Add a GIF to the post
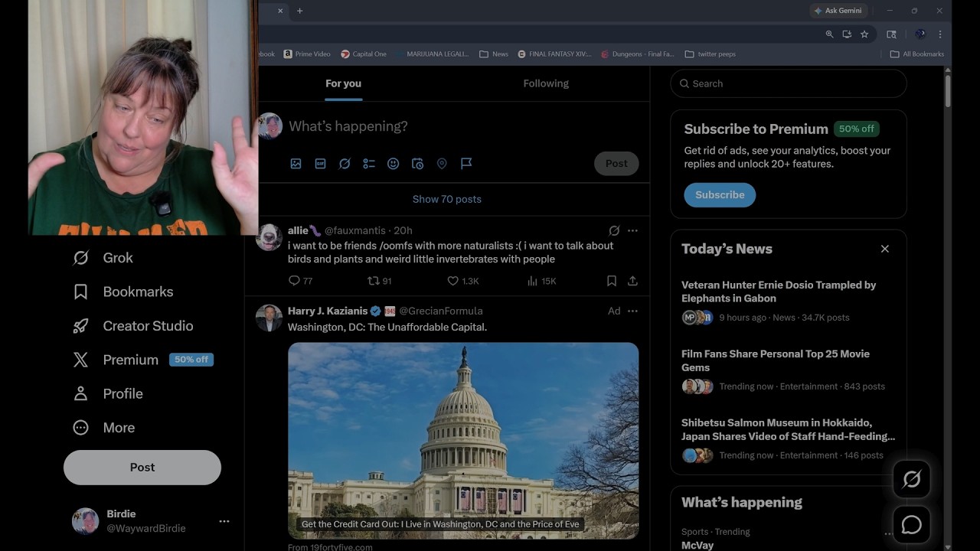Image resolution: width=980 pixels, height=551 pixels. pyautogui.click(x=320, y=164)
